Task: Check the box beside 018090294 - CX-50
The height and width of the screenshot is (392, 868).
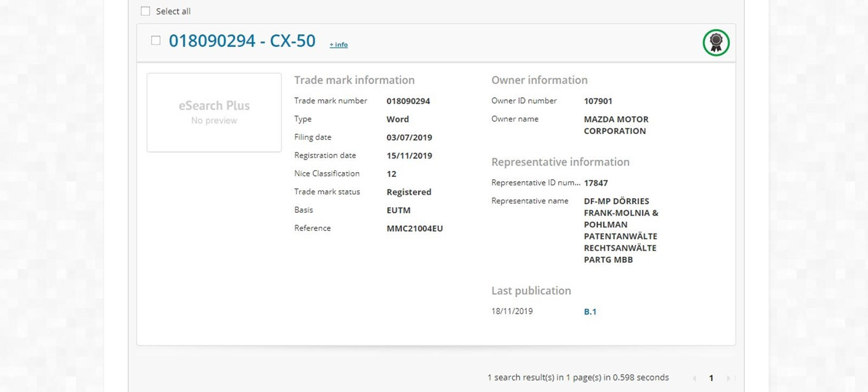Action: 156,40
